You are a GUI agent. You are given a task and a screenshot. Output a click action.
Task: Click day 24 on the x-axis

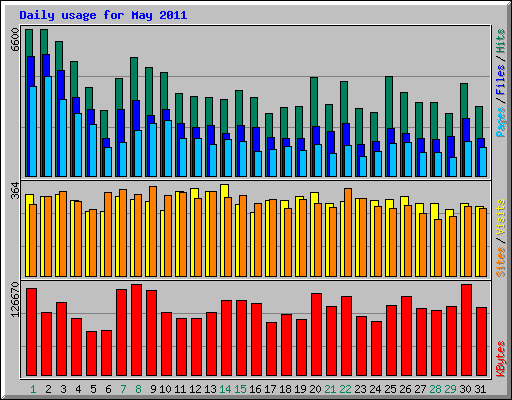pos(375,389)
